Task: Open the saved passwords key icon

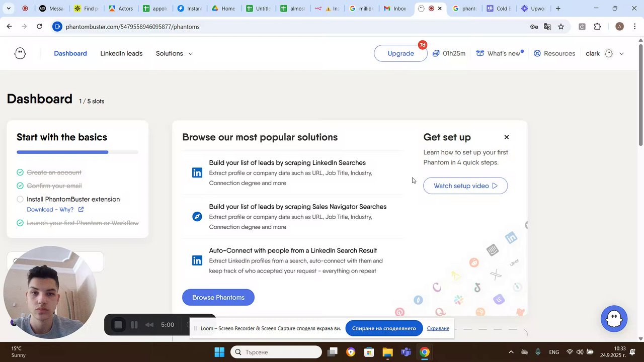Action: [534, 27]
